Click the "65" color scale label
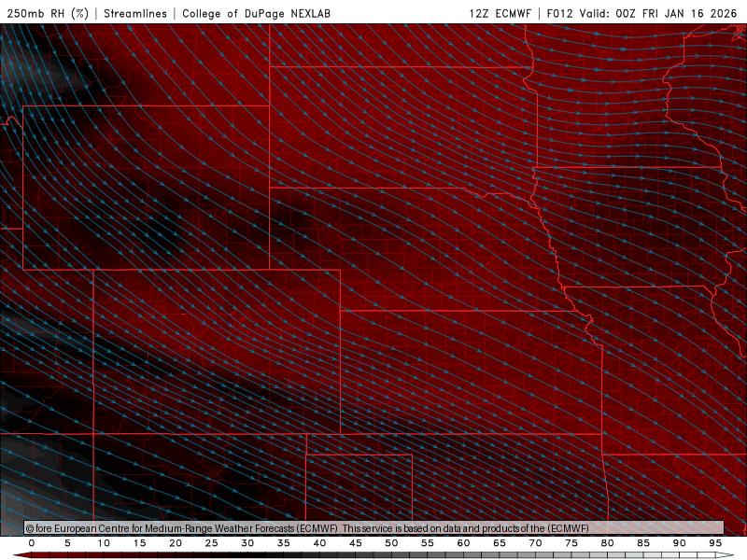 [x=500, y=543]
